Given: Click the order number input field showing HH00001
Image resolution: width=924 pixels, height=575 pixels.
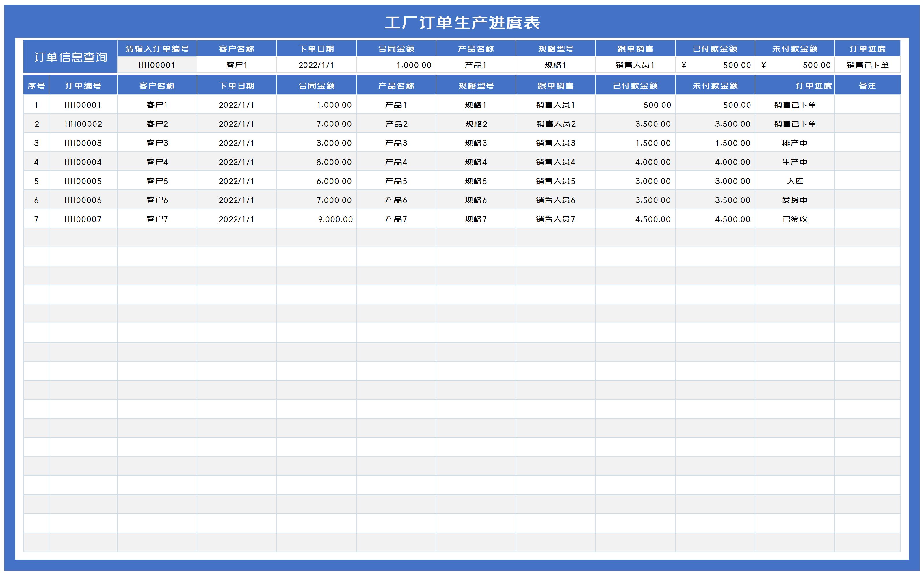Looking at the screenshot, I should click(157, 65).
